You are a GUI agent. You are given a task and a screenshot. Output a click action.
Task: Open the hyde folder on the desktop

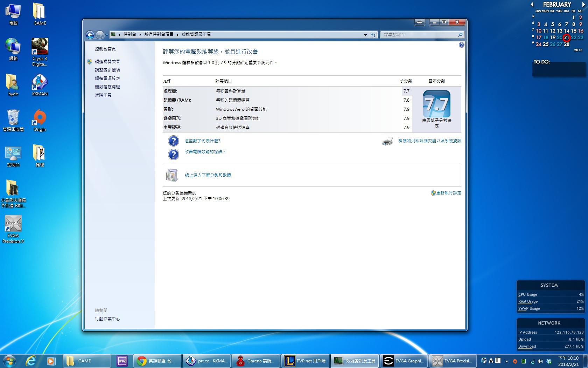coord(13,85)
